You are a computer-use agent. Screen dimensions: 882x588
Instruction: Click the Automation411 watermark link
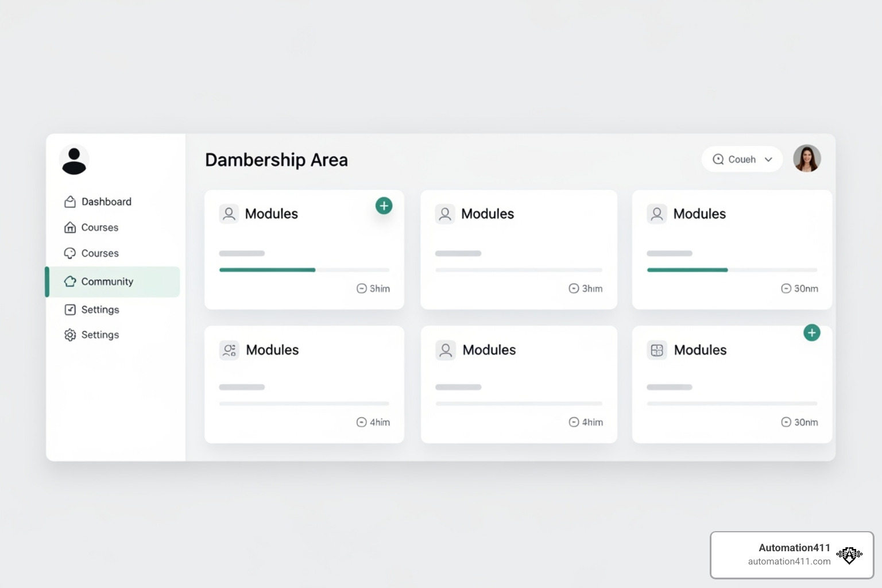click(792, 555)
